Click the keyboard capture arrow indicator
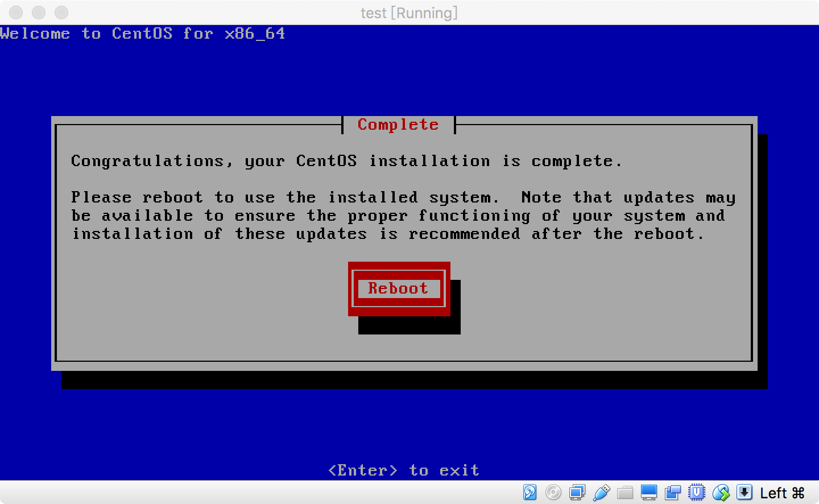819x504 pixels. click(744, 492)
